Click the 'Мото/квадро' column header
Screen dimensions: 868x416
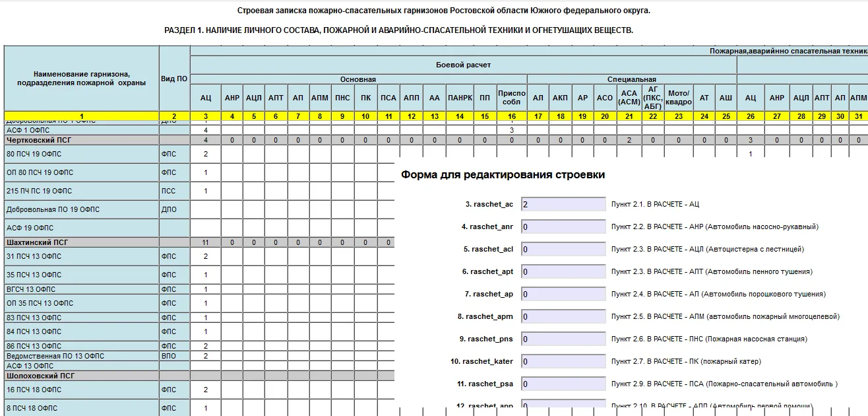point(678,98)
